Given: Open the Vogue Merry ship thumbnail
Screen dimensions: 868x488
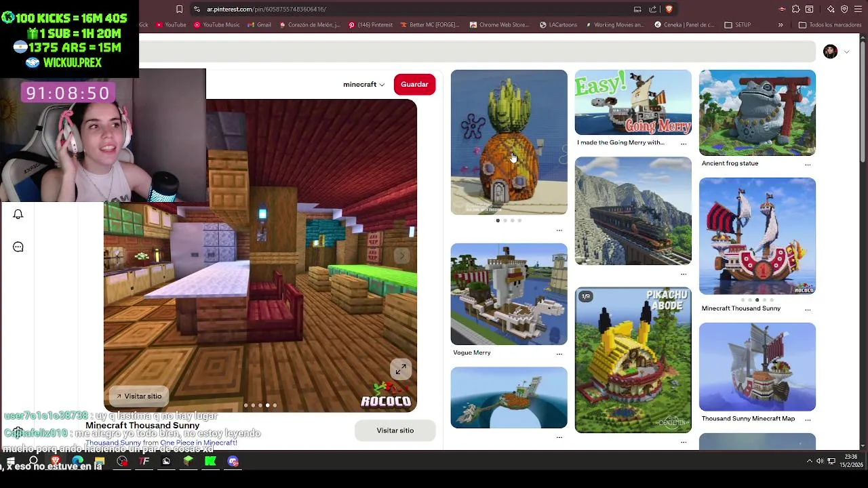Looking at the screenshot, I should [509, 294].
